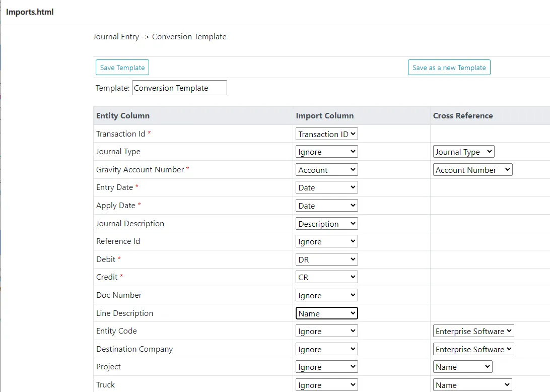The image size is (550, 392).
Task: Click the Imports.html page title
Action: coord(30,12)
